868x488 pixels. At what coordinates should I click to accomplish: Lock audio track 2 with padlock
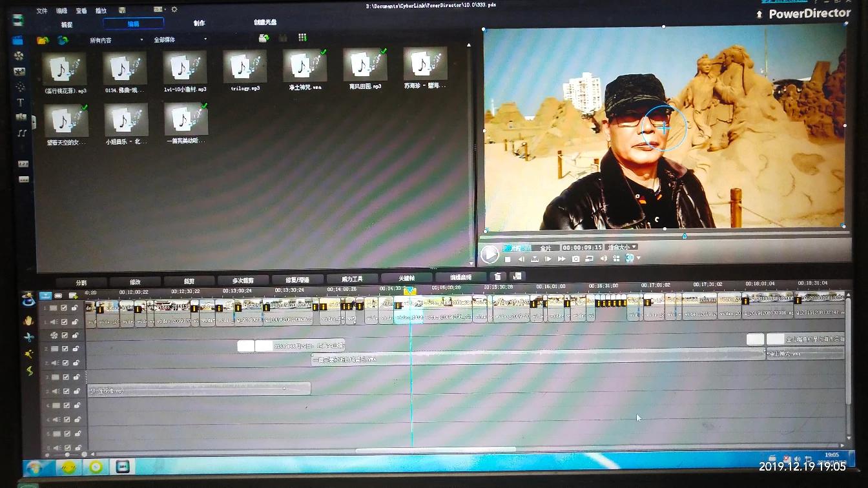[x=76, y=363]
